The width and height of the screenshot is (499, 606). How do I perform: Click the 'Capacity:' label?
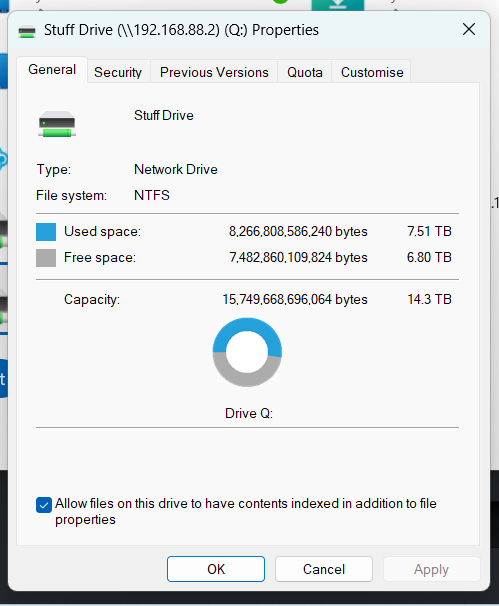pos(92,300)
